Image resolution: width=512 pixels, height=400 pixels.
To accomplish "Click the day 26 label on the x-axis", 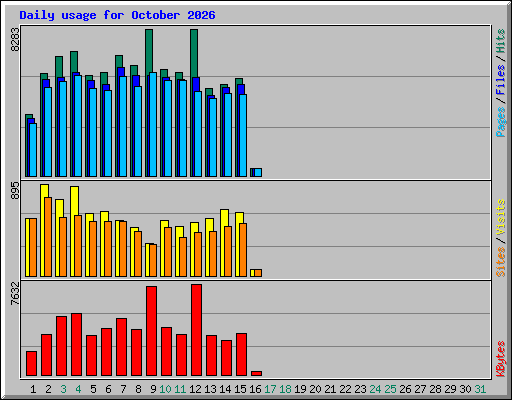I will [405, 389].
